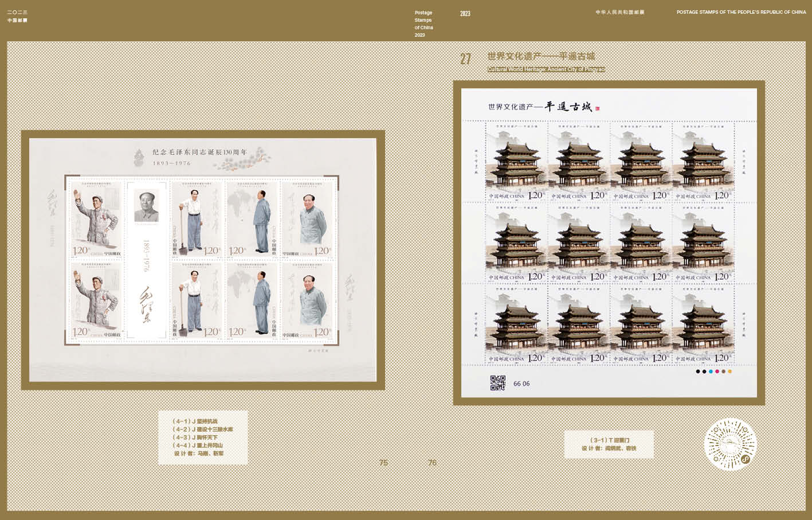Click the top-left pagoda stamp in the Pingyao sheet
812x520 pixels.
pyautogui.click(x=516, y=162)
